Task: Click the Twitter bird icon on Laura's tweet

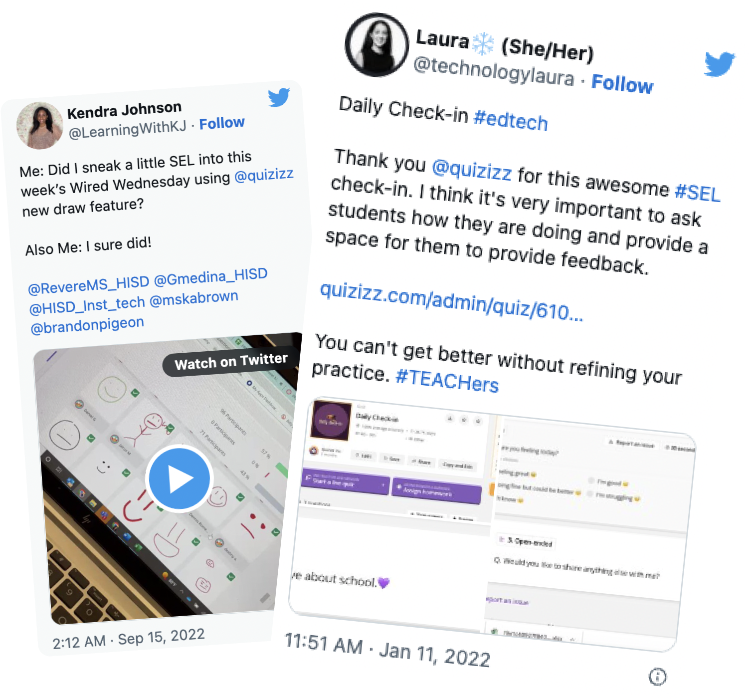Action: [720, 64]
